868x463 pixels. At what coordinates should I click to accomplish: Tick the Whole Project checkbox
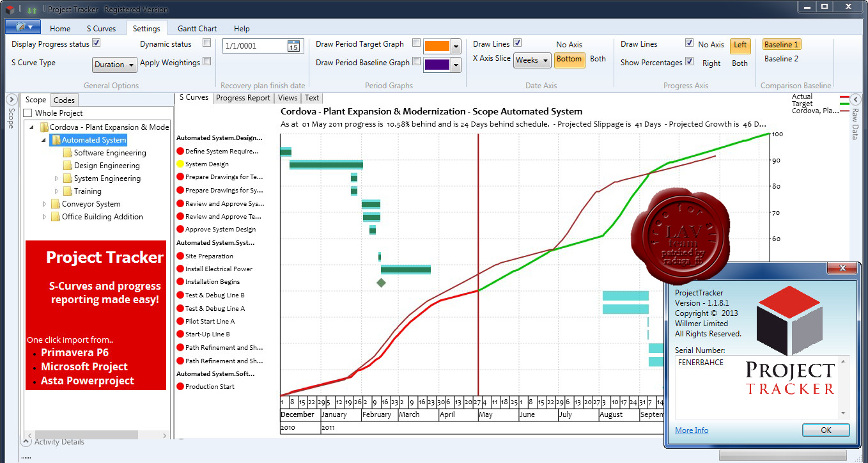pyautogui.click(x=28, y=113)
